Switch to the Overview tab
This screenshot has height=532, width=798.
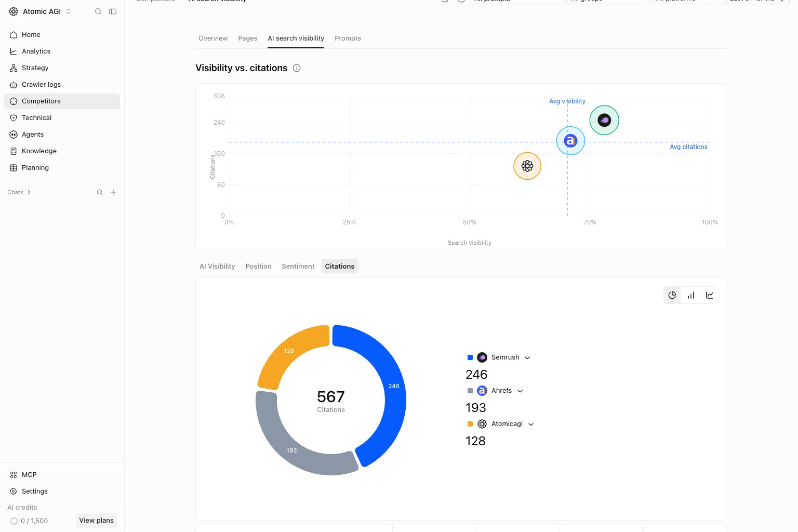tap(213, 38)
